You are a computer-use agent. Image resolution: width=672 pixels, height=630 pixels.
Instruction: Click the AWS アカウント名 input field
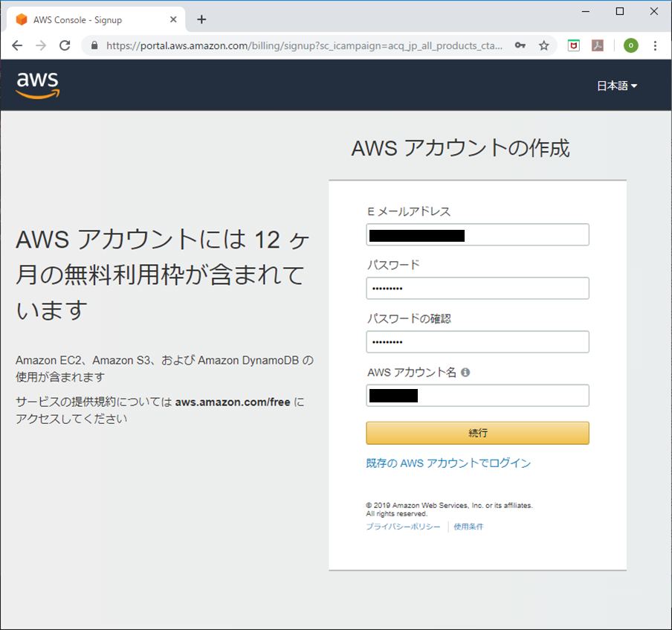(477, 396)
